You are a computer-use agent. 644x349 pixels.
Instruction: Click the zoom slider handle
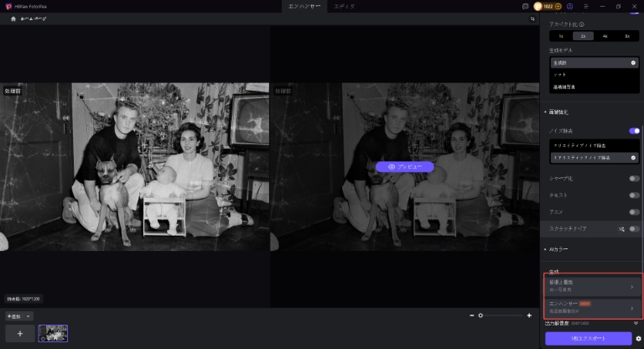coord(480,315)
